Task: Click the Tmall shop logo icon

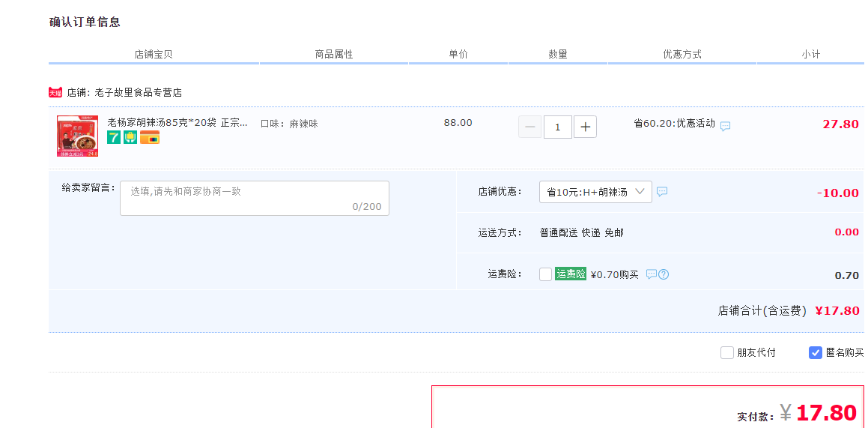Action: (55, 92)
